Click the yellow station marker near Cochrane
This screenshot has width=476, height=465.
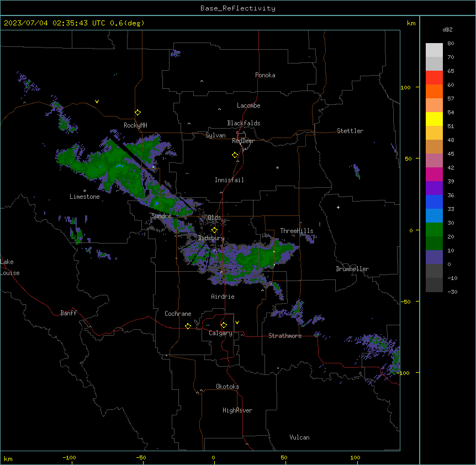point(188,326)
